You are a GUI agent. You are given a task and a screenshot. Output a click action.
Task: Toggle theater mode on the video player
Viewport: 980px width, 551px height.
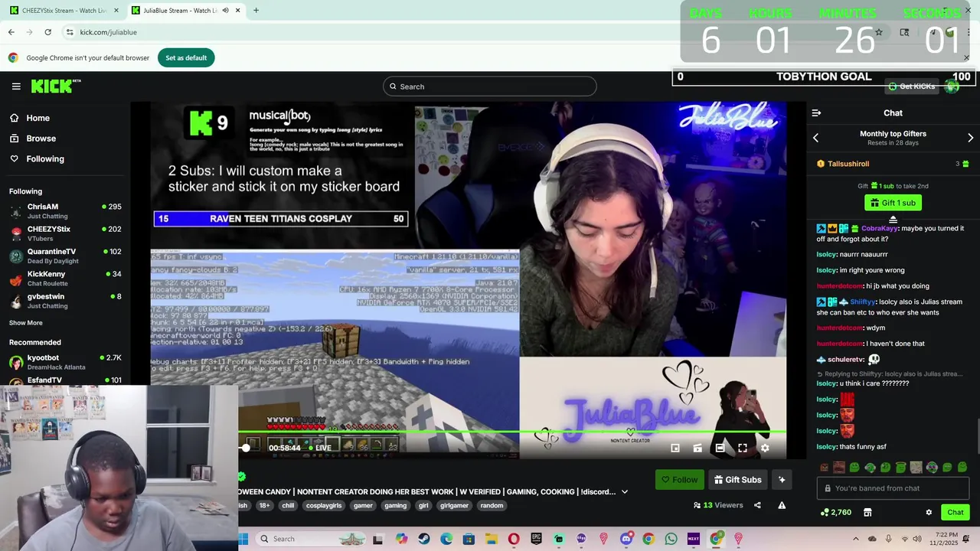pyautogui.click(x=720, y=448)
